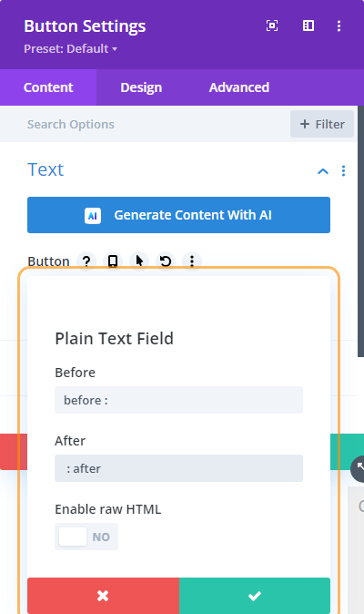This screenshot has width=364, height=614.
Task: Click the + Filter button
Action: [322, 124]
